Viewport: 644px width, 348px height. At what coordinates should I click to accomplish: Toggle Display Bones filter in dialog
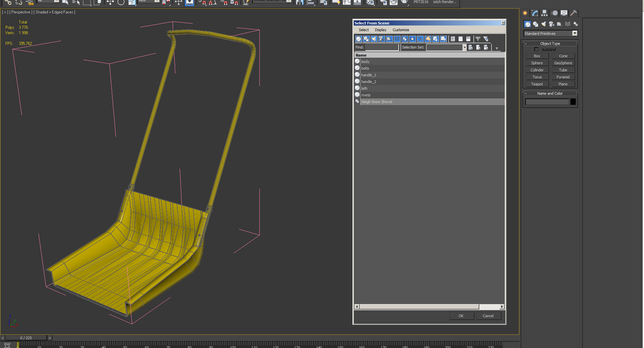[420, 39]
